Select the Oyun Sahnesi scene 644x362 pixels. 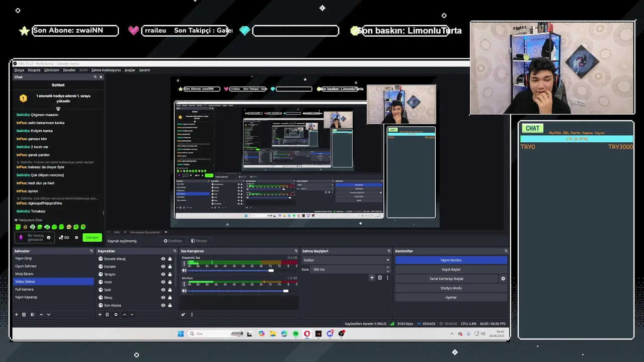point(53,266)
